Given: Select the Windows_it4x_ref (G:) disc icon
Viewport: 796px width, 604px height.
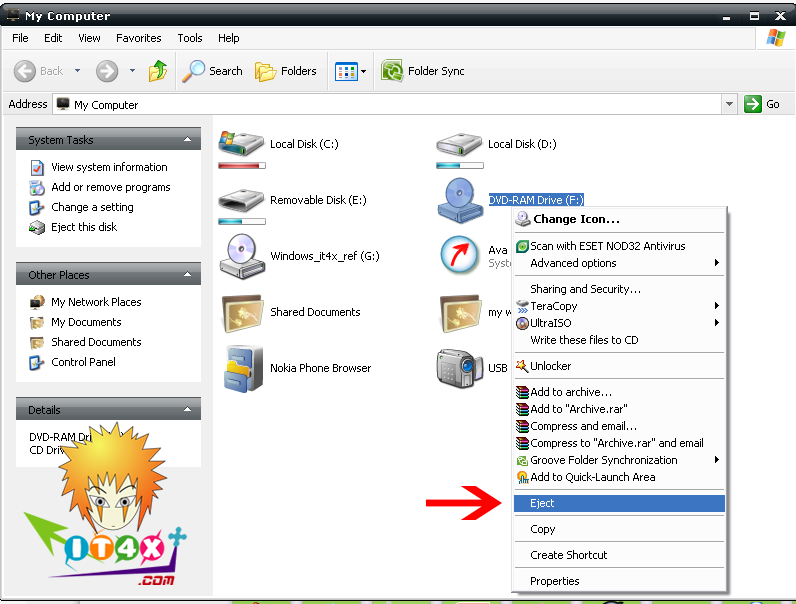Looking at the screenshot, I should (241, 255).
